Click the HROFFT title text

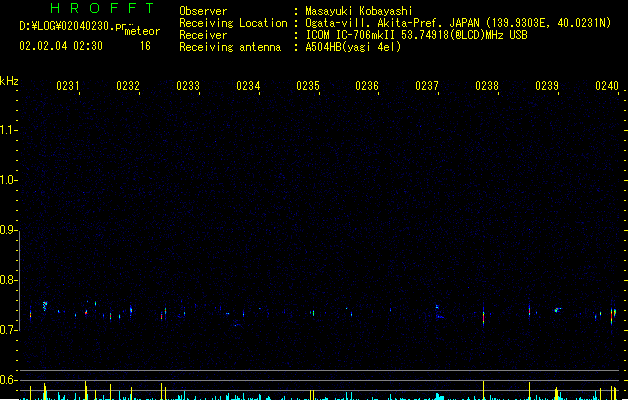pyautogui.click(x=103, y=8)
